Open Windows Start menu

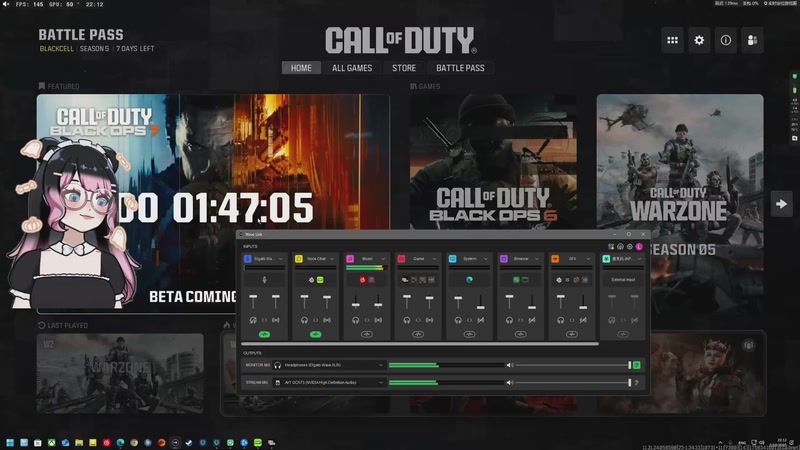[10, 443]
